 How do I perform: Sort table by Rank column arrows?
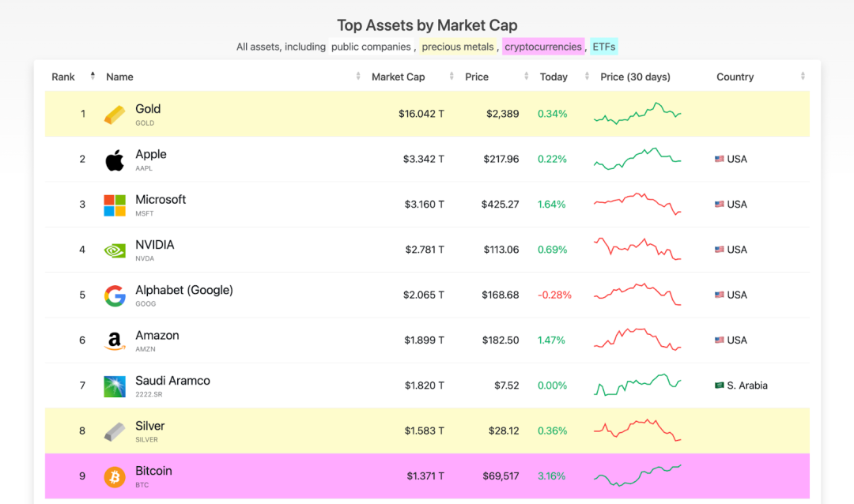(93, 77)
